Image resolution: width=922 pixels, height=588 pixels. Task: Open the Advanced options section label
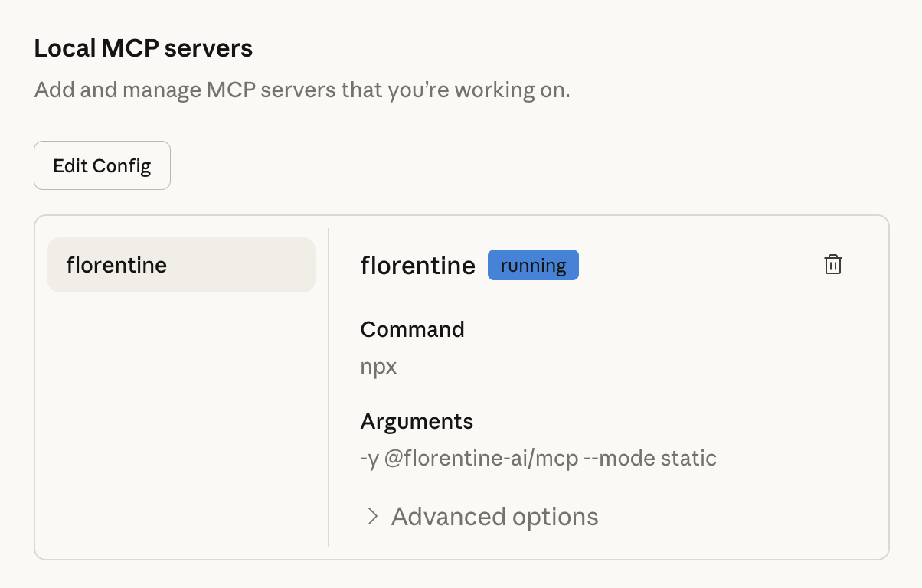click(x=495, y=517)
